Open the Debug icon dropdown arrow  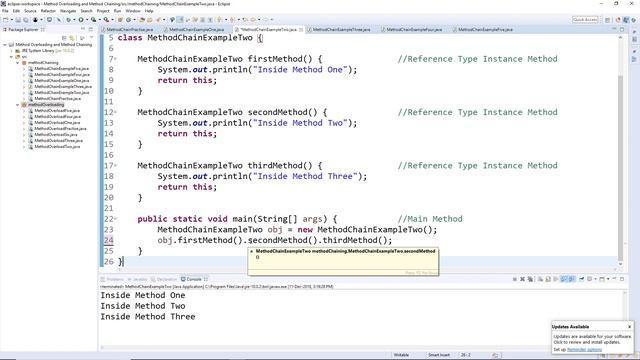point(74,20)
